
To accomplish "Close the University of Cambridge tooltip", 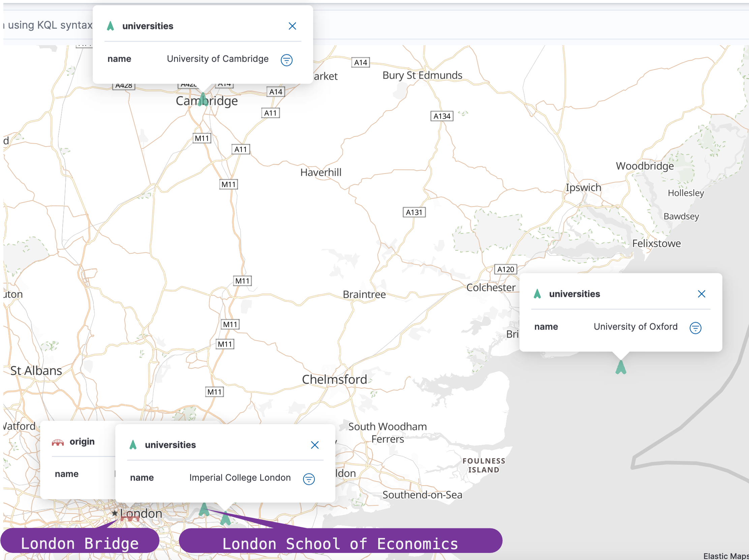I will tap(292, 26).
